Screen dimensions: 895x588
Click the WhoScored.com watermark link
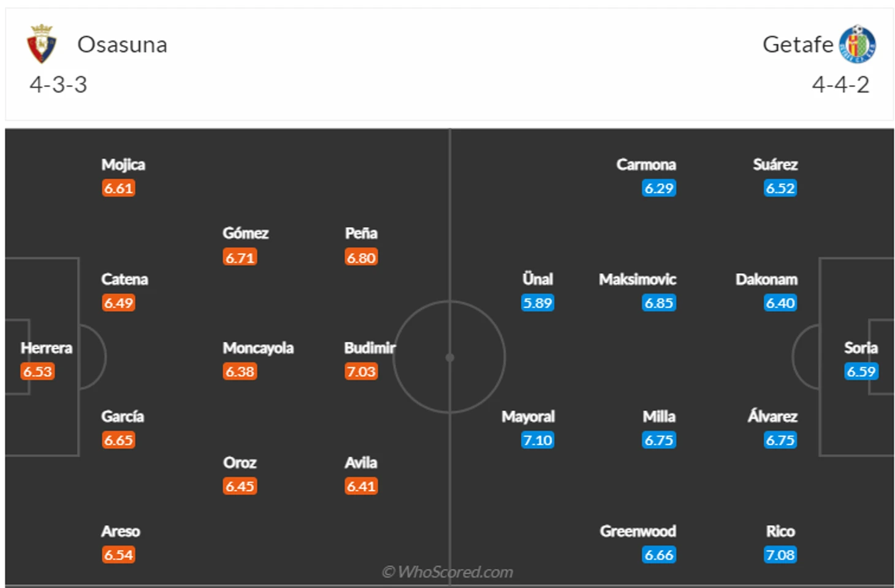(x=447, y=571)
